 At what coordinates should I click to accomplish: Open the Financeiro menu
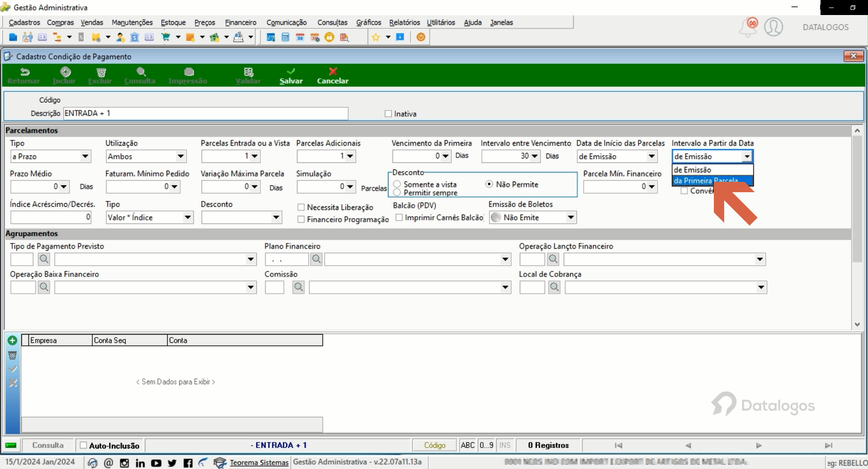pyautogui.click(x=241, y=23)
